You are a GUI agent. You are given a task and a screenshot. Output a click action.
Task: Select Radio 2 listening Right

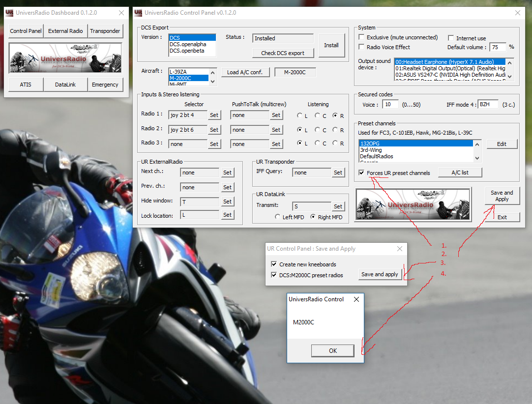[335, 130]
